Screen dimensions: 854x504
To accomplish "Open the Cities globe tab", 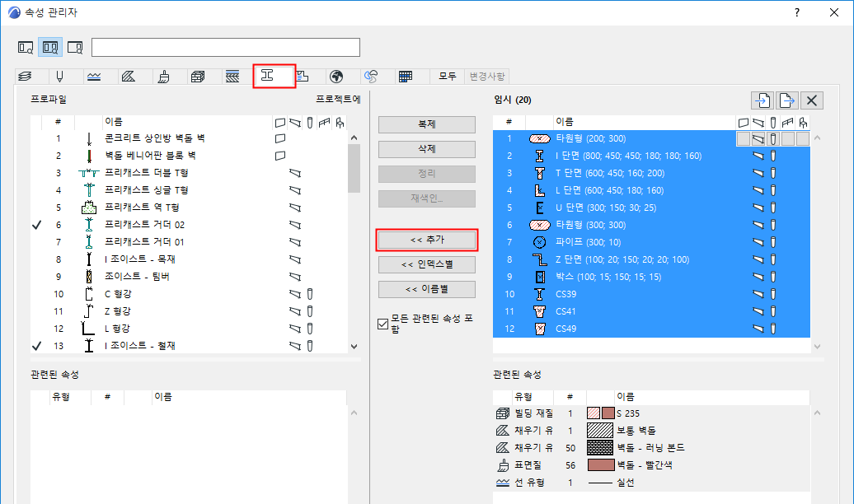I will click(336, 77).
